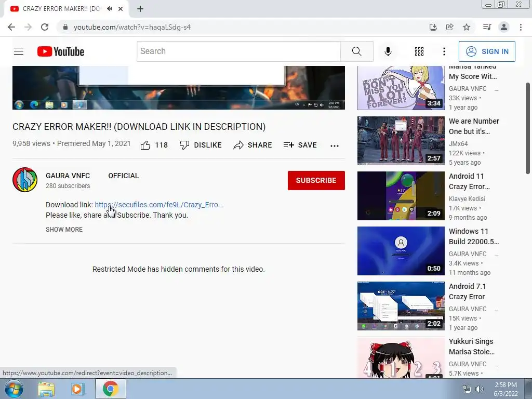Open Chrome media controls icon
532x399 pixels.
point(487,27)
